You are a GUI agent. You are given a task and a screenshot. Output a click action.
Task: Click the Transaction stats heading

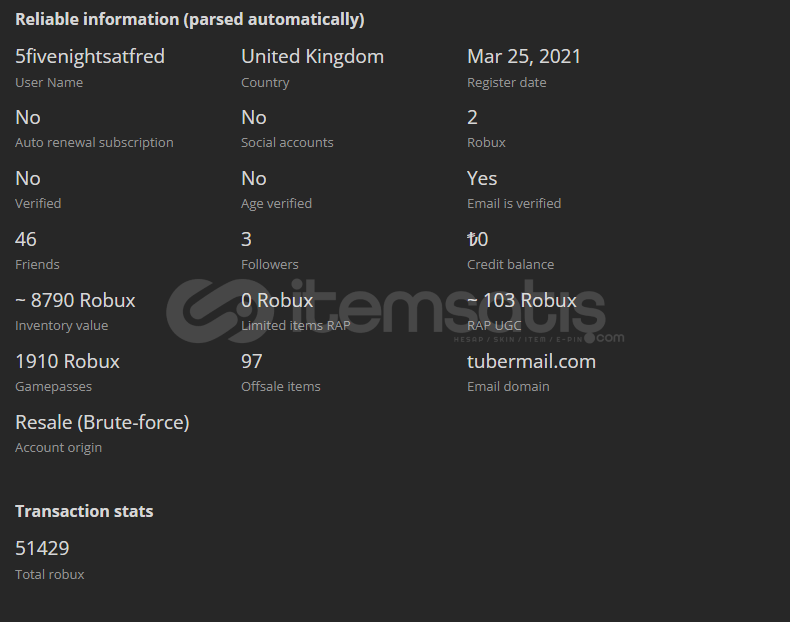coord(84,511)
